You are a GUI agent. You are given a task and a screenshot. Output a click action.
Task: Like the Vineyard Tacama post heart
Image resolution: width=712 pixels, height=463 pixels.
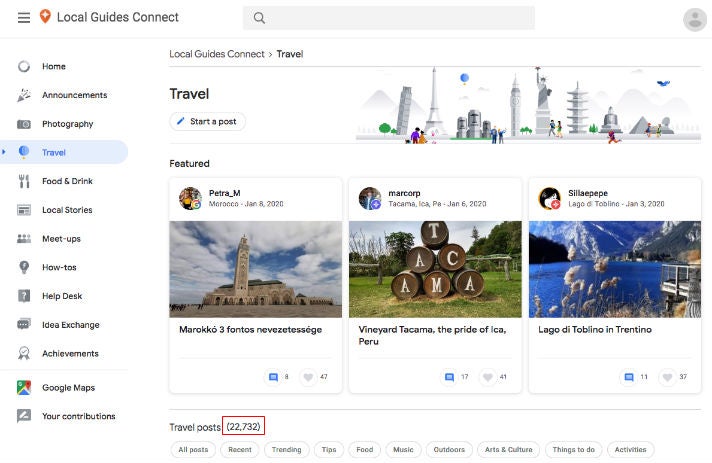[x=487, y=377]
